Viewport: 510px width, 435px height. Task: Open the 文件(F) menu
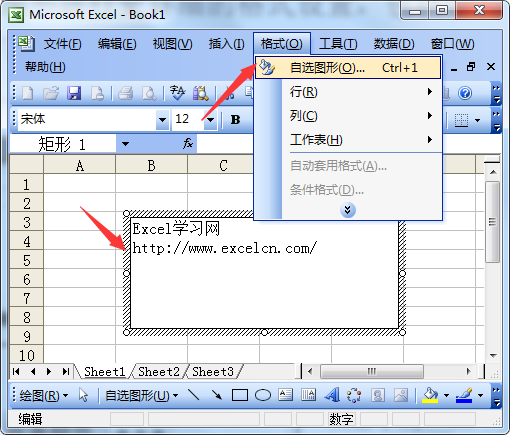63,44
